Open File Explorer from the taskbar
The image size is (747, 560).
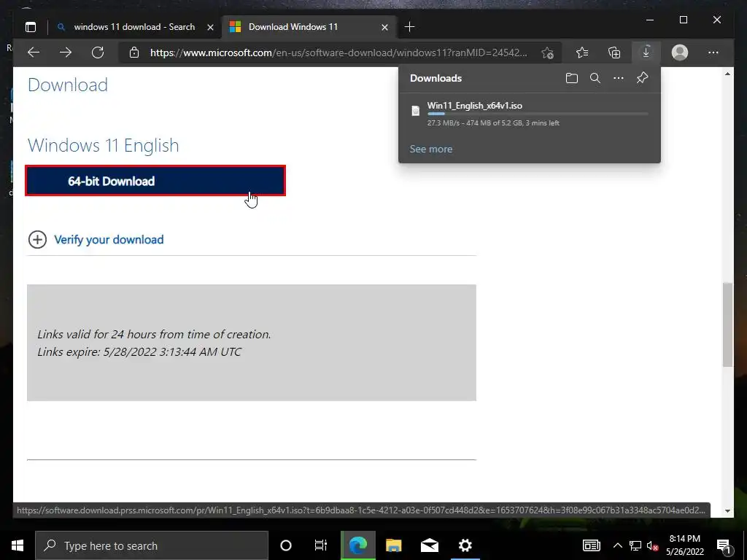(393, 545)
